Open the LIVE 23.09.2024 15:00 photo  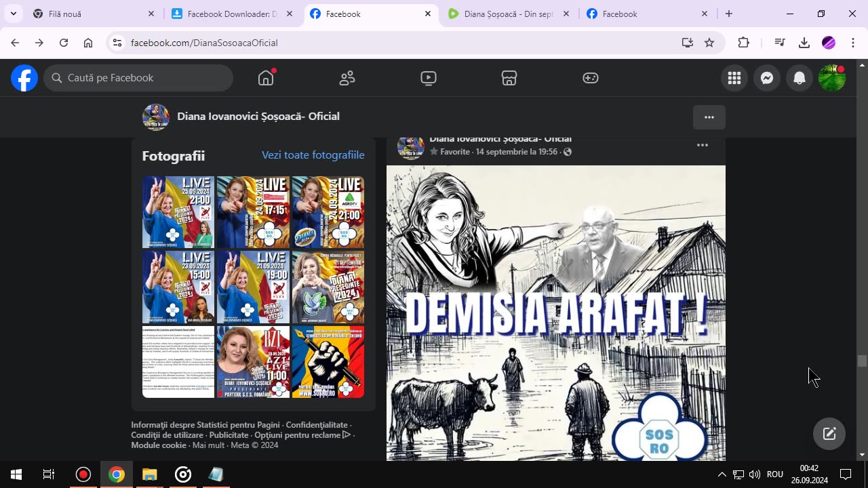[x=178, y=287]
